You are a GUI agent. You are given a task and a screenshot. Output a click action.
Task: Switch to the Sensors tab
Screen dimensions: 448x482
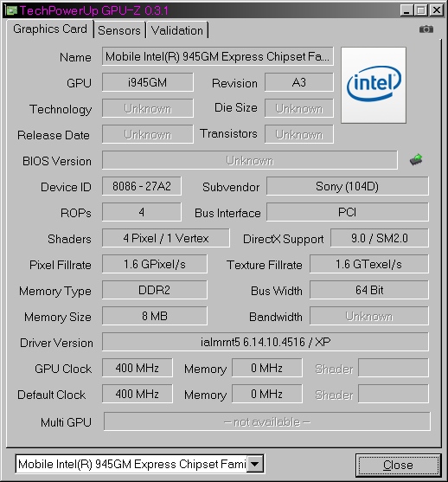point(119,30)
